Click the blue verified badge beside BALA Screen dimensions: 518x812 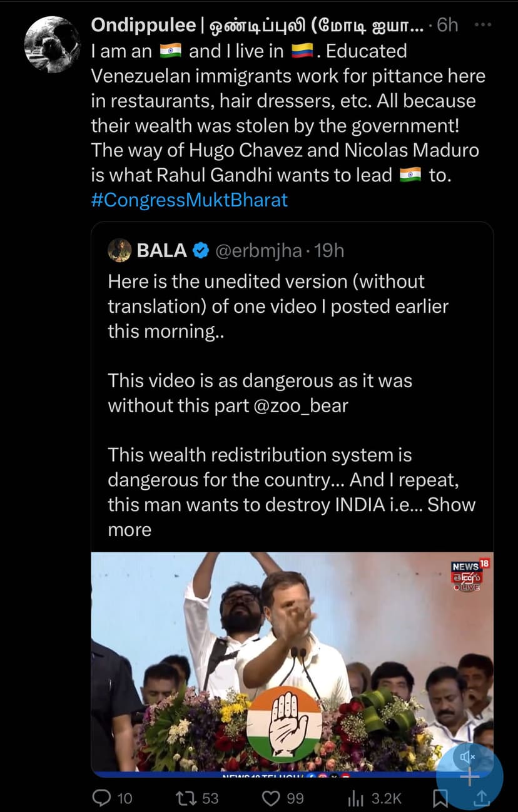coord(200,251)
